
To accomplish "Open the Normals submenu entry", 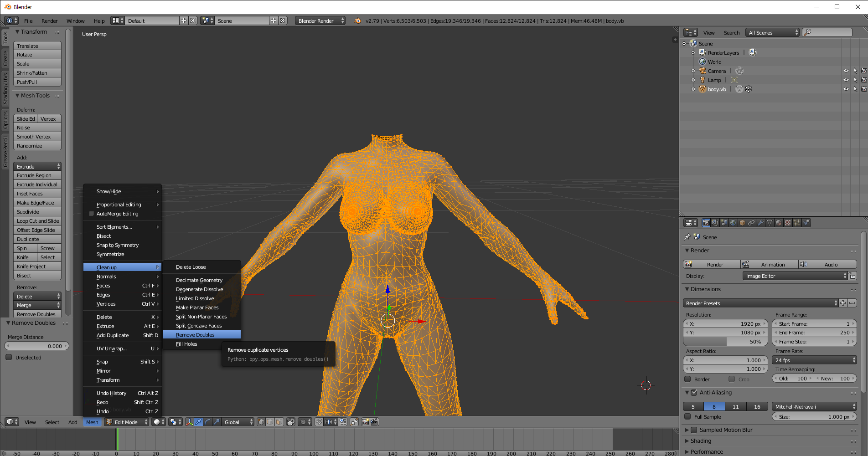I will click(x=122, y=277).
